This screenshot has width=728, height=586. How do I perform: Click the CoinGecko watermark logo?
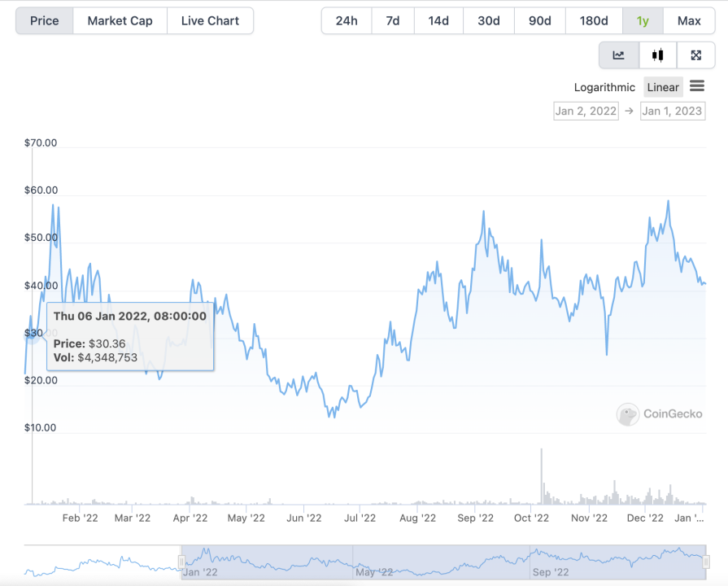628,415
